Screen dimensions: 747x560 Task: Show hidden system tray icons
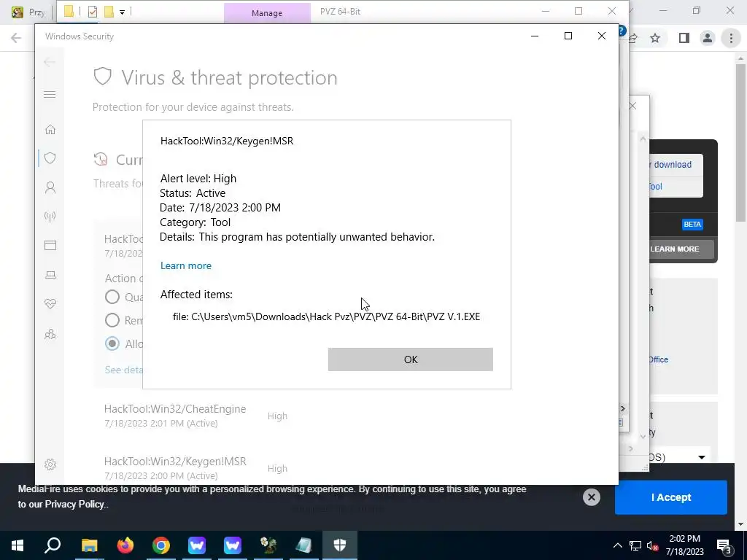(617, 545)
